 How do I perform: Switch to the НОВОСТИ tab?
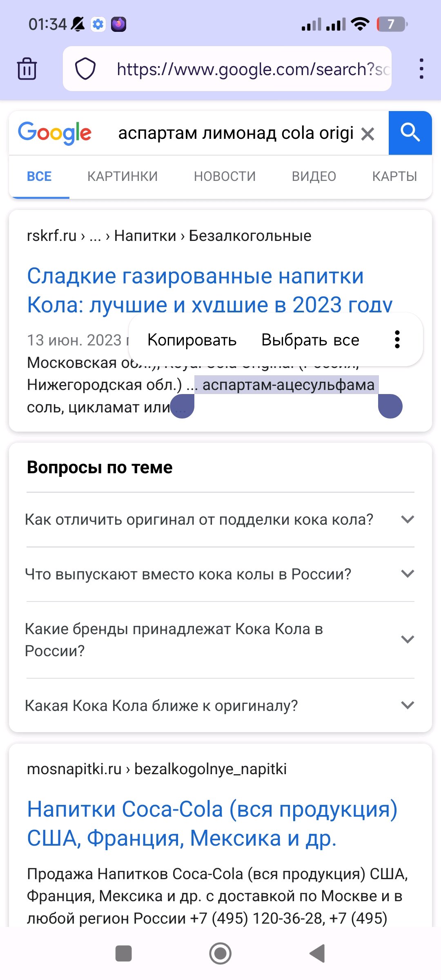point(225,176)
